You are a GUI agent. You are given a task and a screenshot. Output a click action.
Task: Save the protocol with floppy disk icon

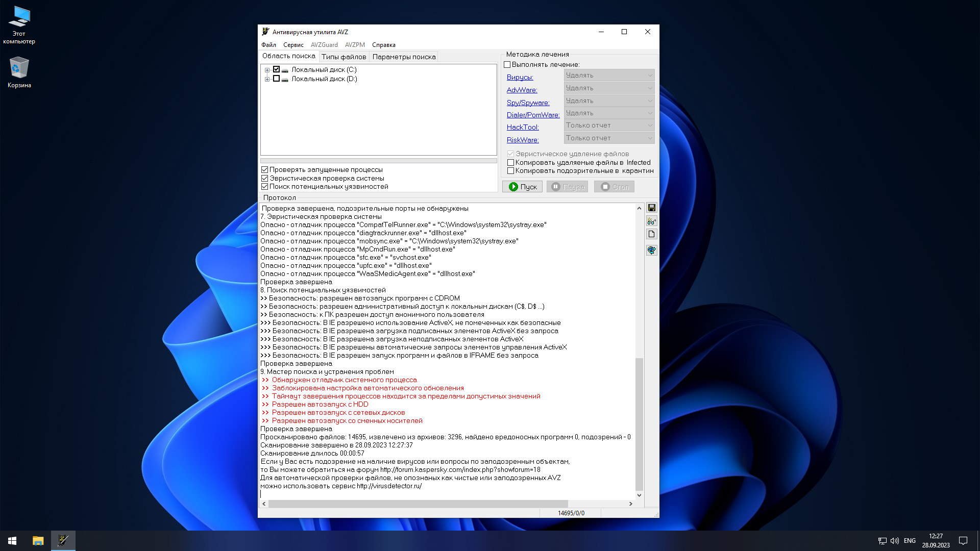point(651,208)
